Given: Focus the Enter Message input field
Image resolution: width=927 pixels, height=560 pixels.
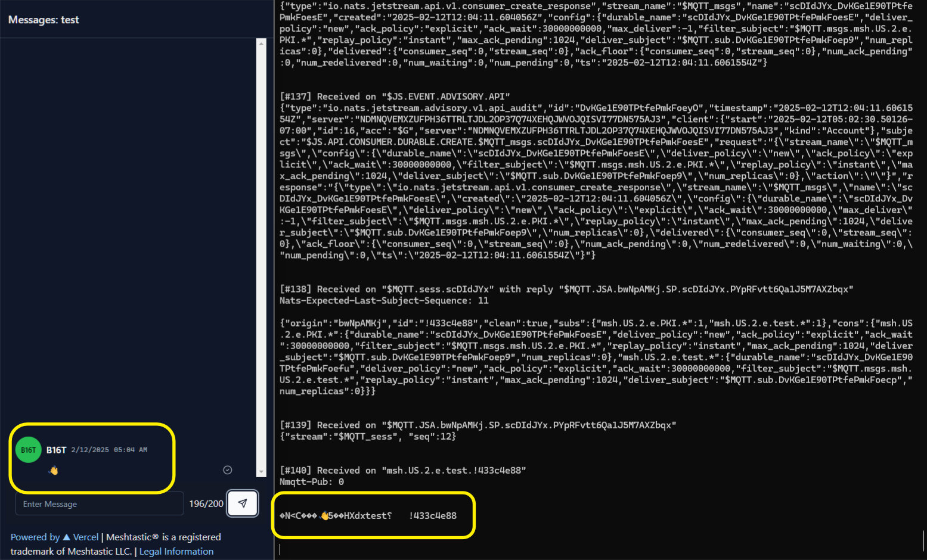Looking at the screenshot, I should point(100,504).
